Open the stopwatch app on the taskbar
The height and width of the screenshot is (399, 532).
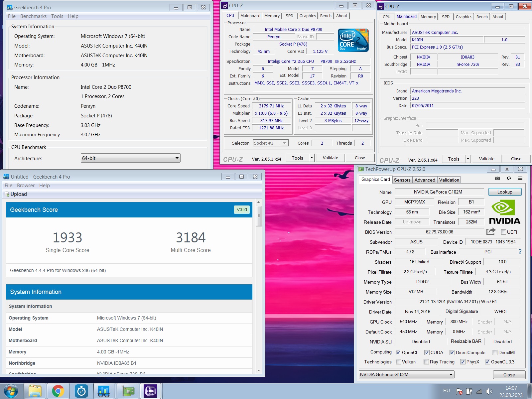(81, 391)
